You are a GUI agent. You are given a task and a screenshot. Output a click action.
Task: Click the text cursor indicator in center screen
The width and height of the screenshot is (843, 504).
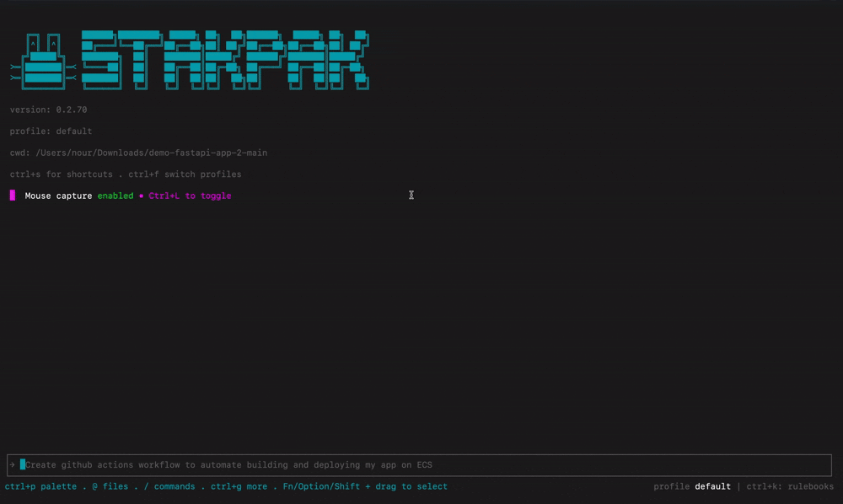point(411,195)
